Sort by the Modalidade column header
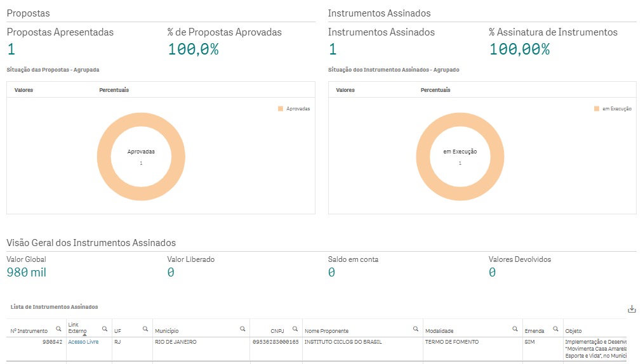The width and height of the screenshot is (643, 364). [x=439, y=331]
